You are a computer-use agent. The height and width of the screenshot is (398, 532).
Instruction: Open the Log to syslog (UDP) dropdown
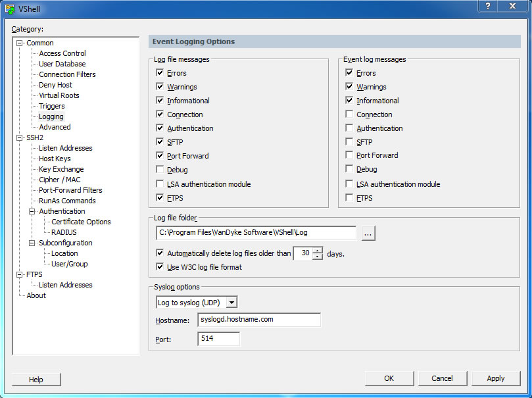[x=231, y=303]
